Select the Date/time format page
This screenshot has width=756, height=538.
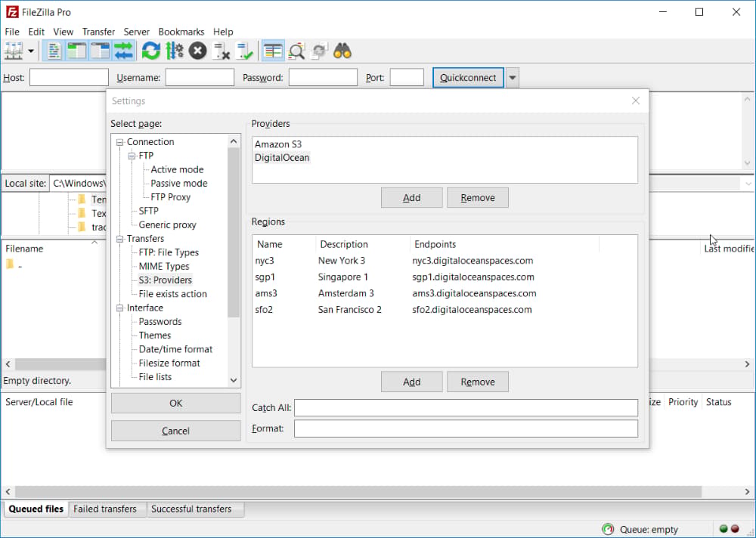point(175,350)
